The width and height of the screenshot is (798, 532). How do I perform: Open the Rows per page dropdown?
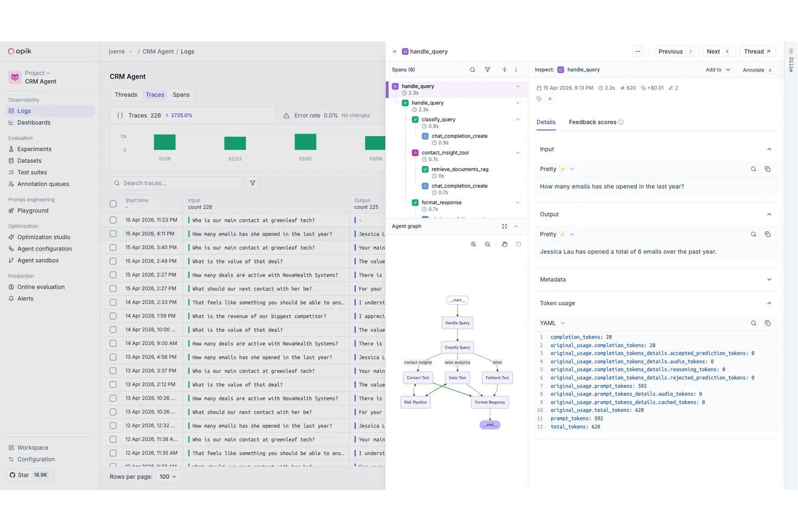pos(168,477)
